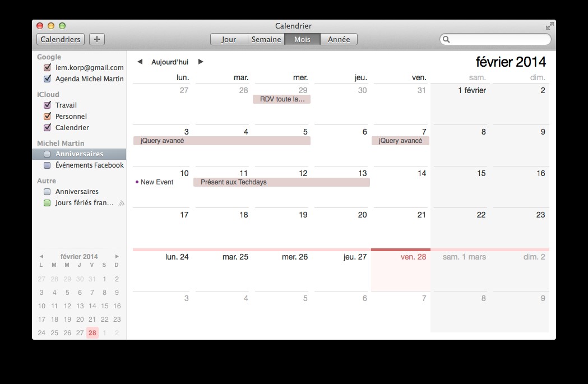Select the 1 février day cell
Screen dimensions: 588x384
[460, 104]
